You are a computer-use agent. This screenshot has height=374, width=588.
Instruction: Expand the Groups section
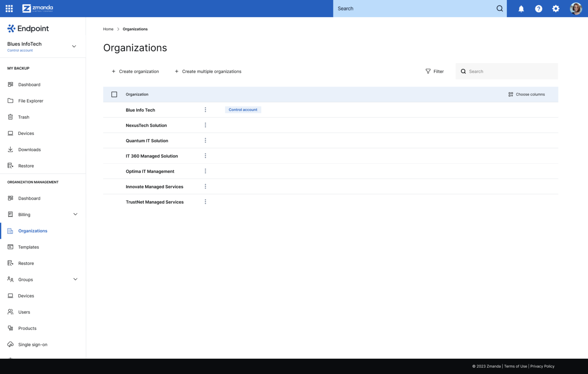tap(75, 279)
